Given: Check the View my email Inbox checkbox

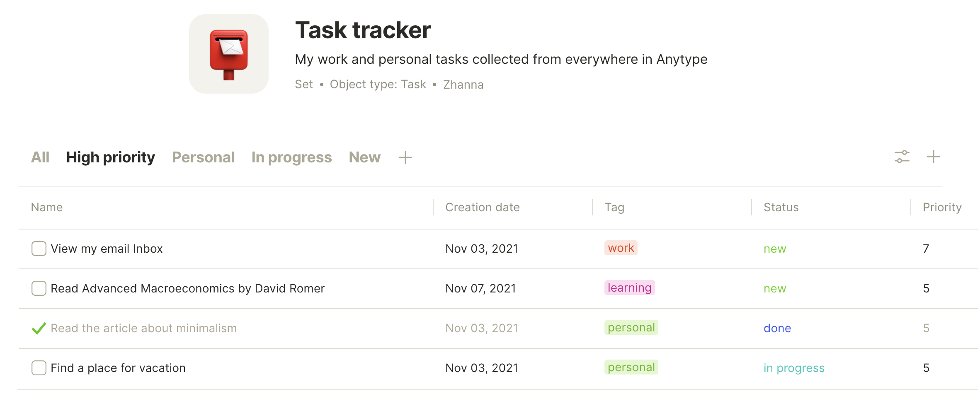Looking at the screenshot, I should [39, 249].
